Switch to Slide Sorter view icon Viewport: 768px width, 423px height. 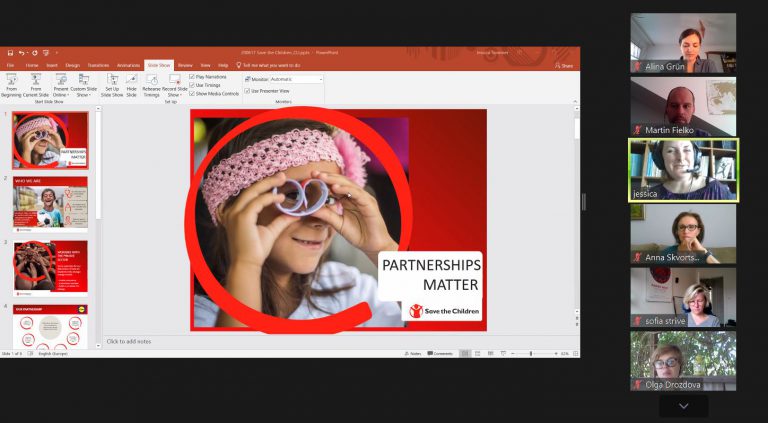pos(478,353)
